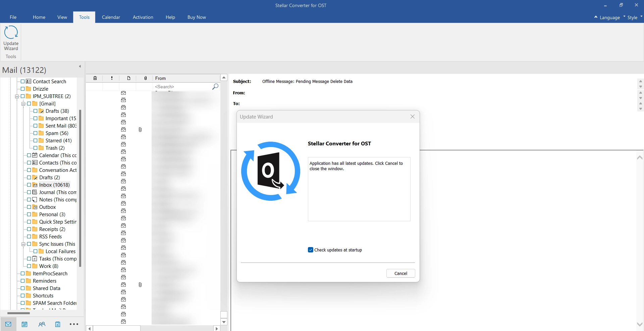The image size is (644, 331).
Task: Select the Shared Data folder
Action: (46, 288)
